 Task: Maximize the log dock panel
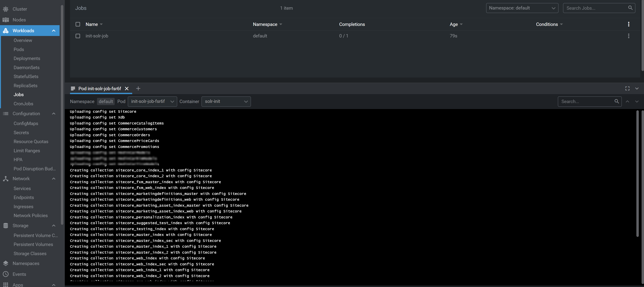pyautogui.click(x=627, y=89)
